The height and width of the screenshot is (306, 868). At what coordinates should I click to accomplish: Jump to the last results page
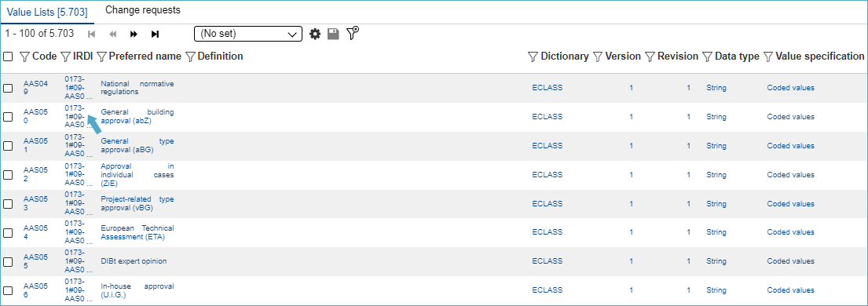(155, 35)
